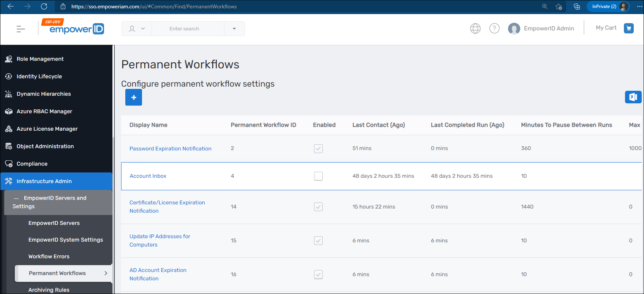Open My Cart link
Viewport: 644px width, 294px height.
[x=606, y=28]
